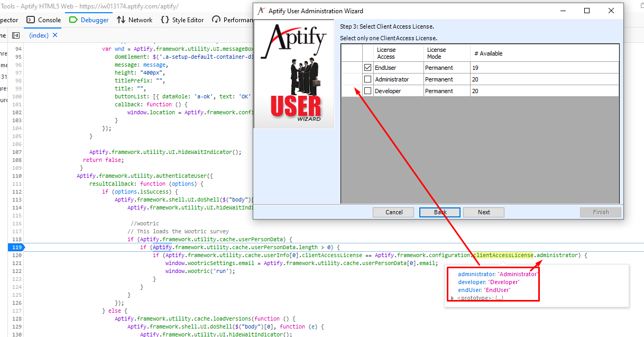
Task: Open the Network tab
Action: click(x=134, y=20)
